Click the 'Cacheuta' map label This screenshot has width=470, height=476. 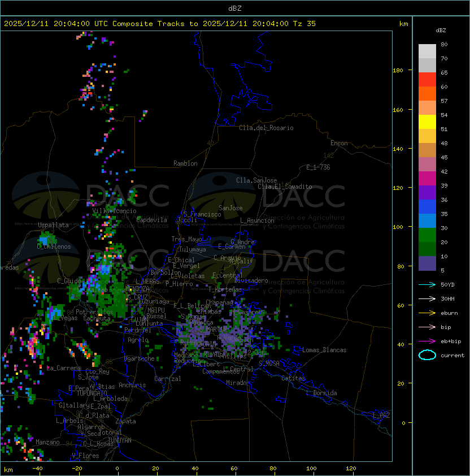97,318
